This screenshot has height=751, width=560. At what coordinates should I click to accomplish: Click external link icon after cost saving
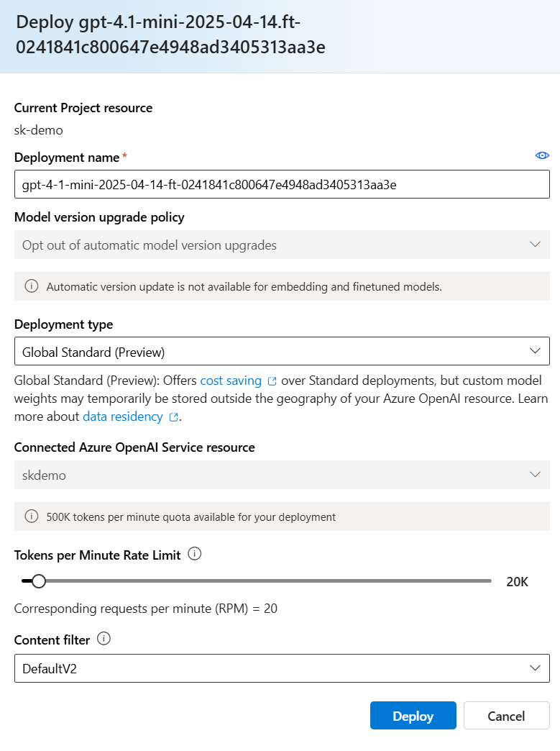click(272, 381)
